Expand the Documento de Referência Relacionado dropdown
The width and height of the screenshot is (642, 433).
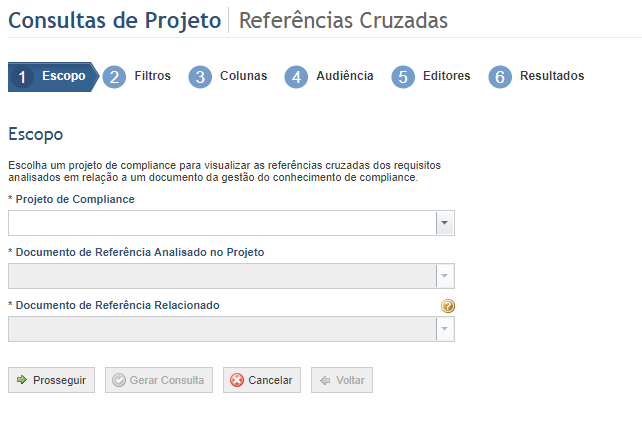pyautogui.click(x=445, y=329)
